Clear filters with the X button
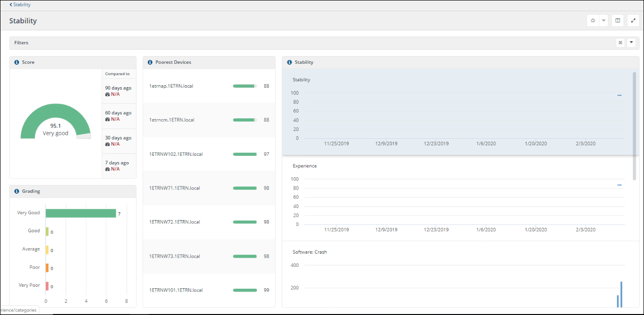Image resolution: width=644 pixels, height=315 pixels. click(620, 43)
